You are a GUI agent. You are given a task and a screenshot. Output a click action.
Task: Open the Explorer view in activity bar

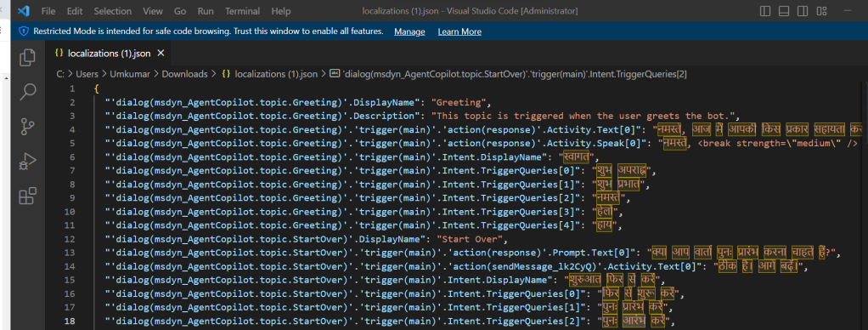point(28,58)
